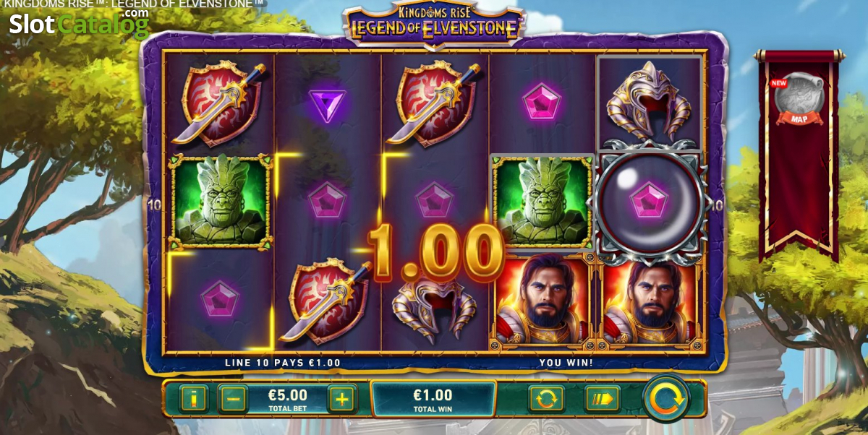Viewport: 868px width, 435px height.
Task: Click the bearded knight symbol on reel four
Action: [542, 300]
